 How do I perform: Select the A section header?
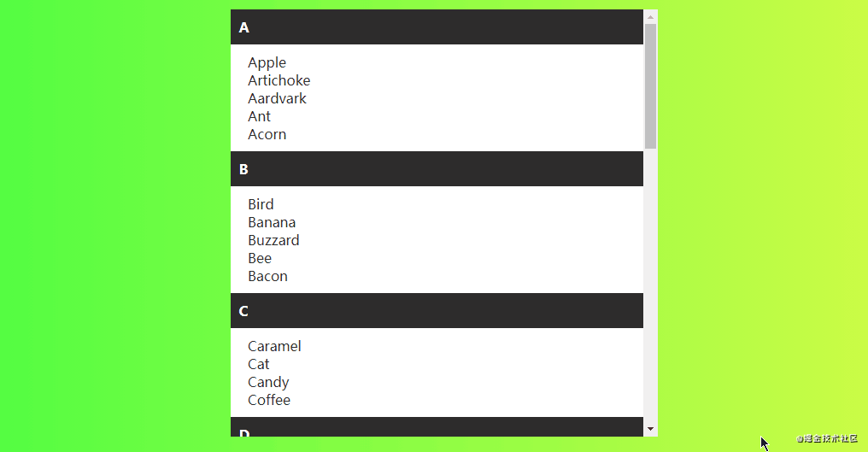(x=437, y=27)
